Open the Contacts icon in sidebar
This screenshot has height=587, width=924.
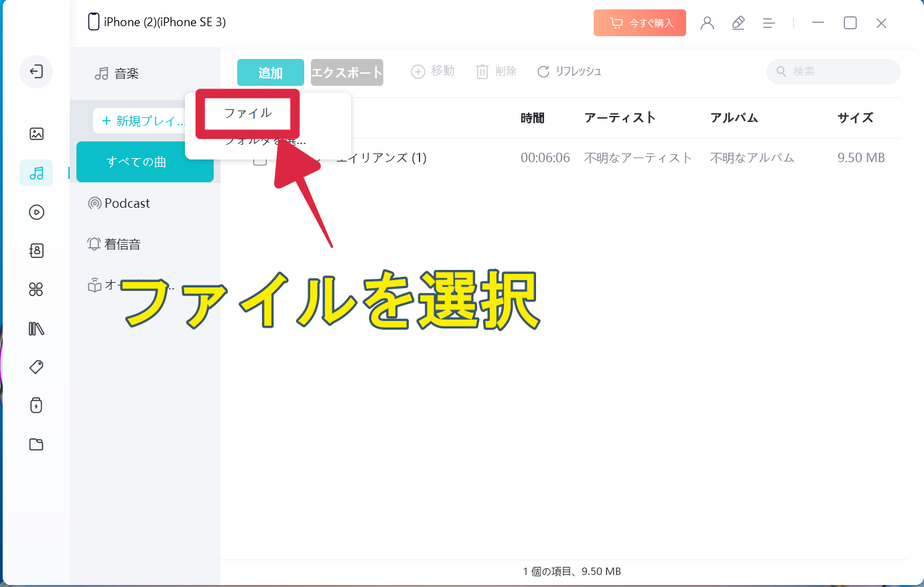pyautogui.click(x=36, y=251)
